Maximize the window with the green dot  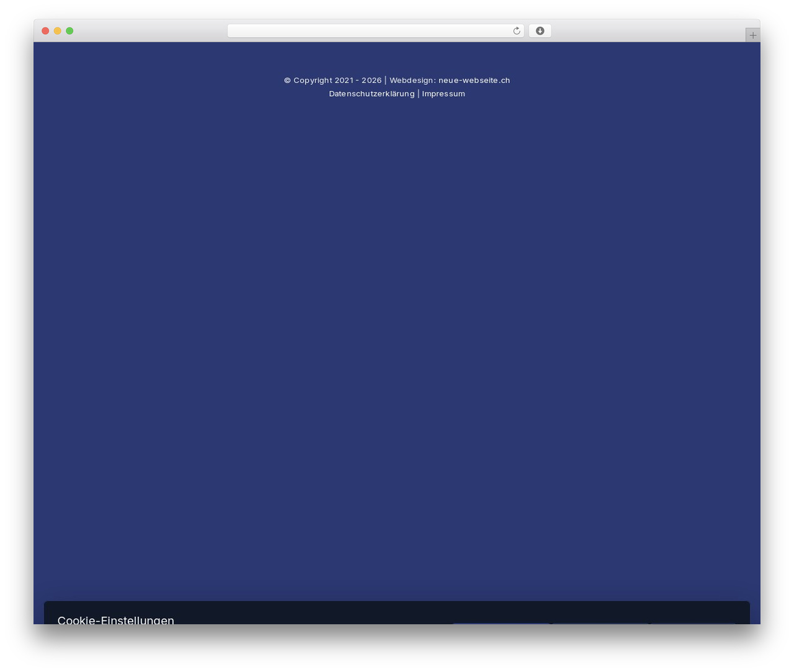[69, 31]
